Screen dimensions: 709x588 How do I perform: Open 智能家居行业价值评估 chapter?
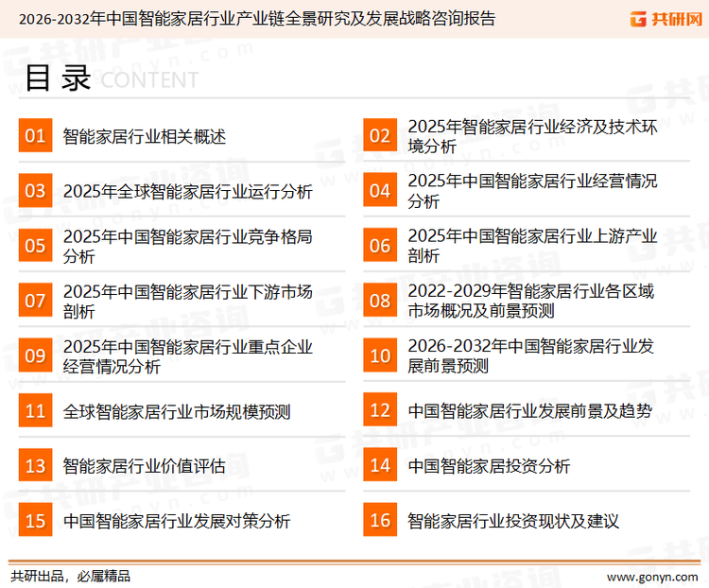(x=145, y=466)
